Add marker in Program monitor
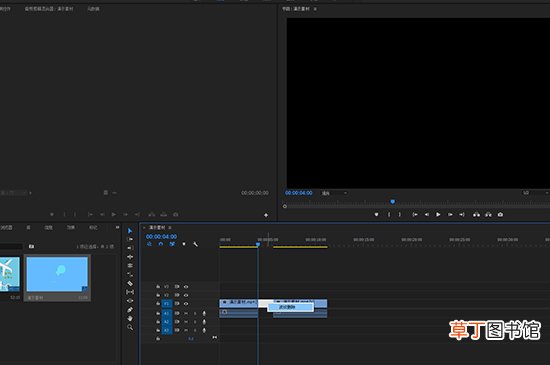Image resolution: width=550 pixels, height=365 pixels. click(376, 214)
